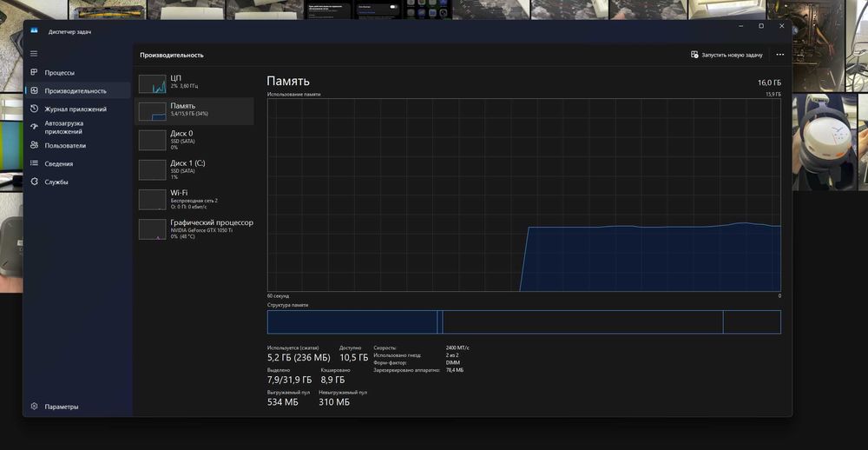Click the 310 МБ non-paged pool value
This screenshot has height=450, width=868.
(x=334, y=401)
